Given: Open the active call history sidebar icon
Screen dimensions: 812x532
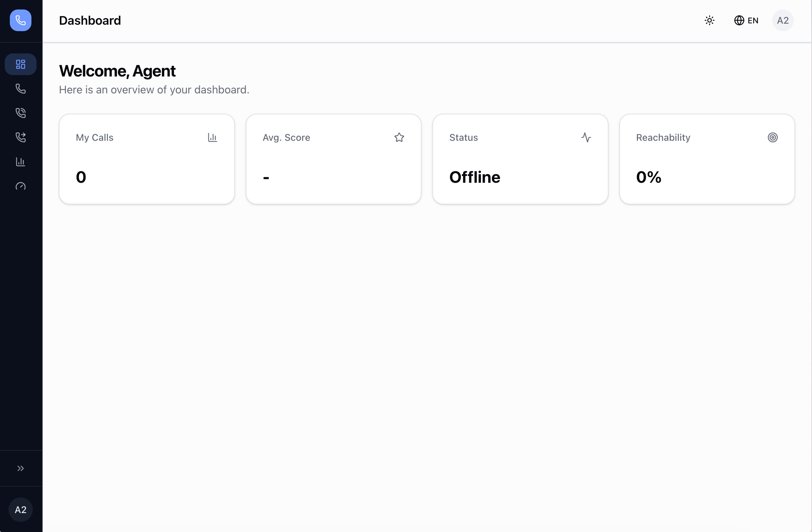Looking at the screenshot, I should (x=21, y=113).
